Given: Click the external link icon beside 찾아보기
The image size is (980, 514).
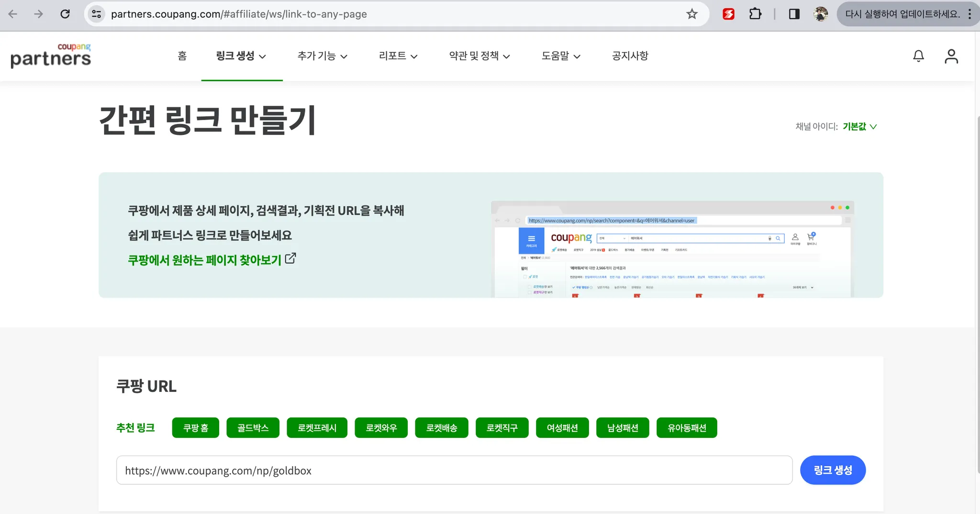Looking at the screenshot, I should click(290, 258).
